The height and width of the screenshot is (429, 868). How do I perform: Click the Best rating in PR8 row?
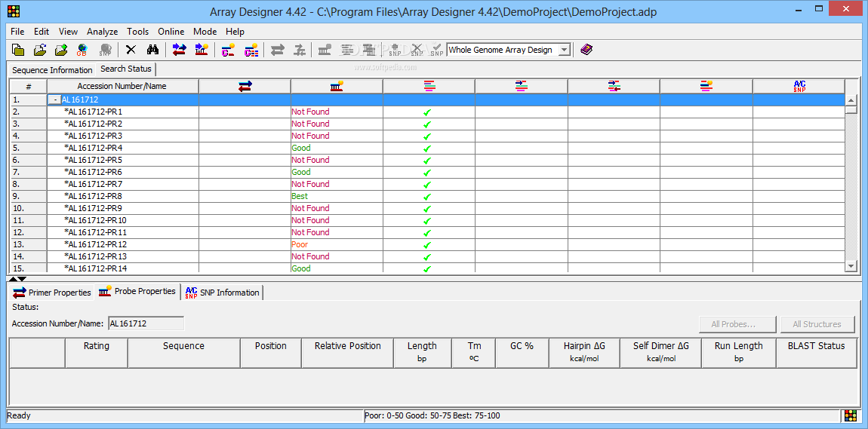[300, 196]
